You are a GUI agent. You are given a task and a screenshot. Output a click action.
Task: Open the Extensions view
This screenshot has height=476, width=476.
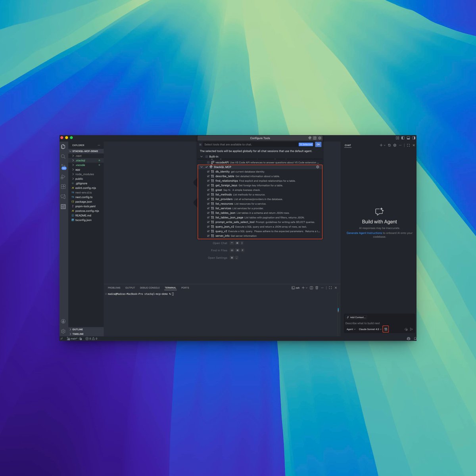63,186
